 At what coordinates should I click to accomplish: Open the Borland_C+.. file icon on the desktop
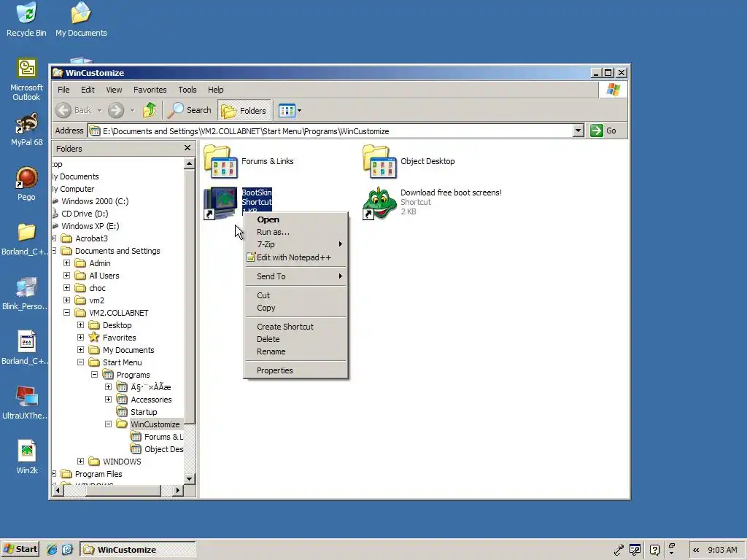click(x=25, y=348)
